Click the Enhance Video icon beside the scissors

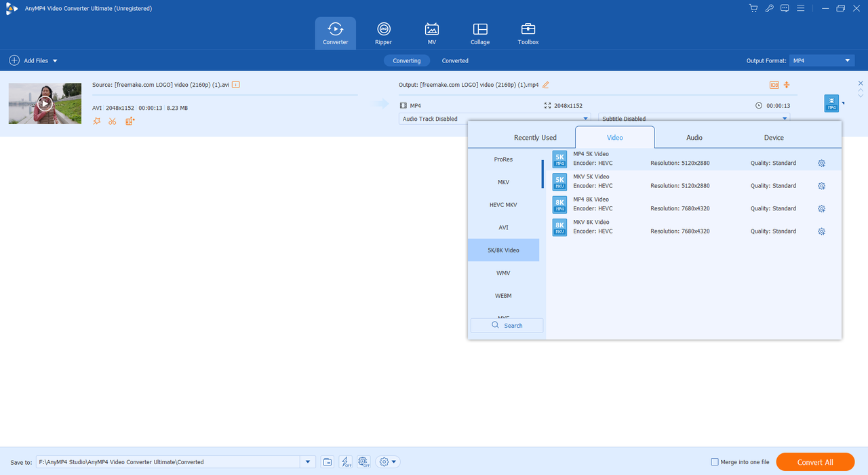click(x=130, y=121)
